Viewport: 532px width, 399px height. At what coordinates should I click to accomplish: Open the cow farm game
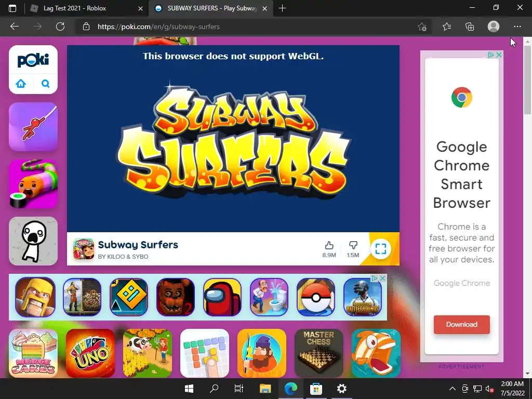(147, 353)
